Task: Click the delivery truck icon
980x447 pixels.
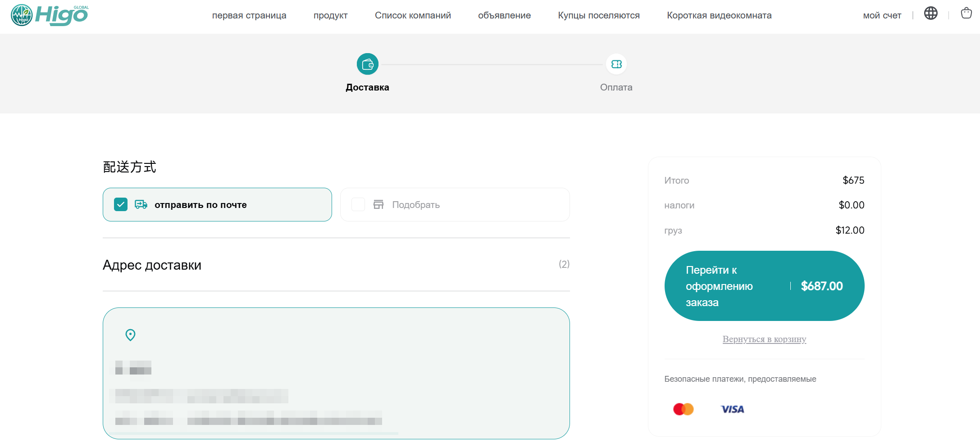Action: coord(141,204)
